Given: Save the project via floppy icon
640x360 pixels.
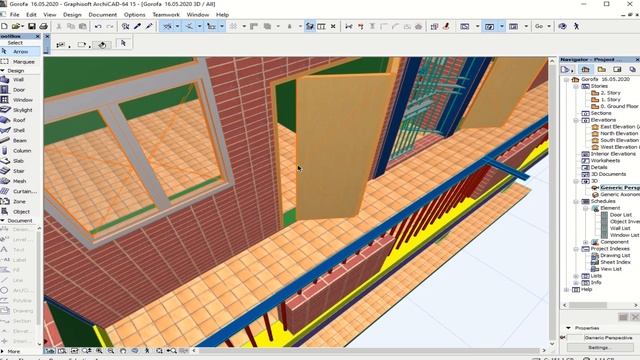Looking at the screenshot, I should coord(31,26).
